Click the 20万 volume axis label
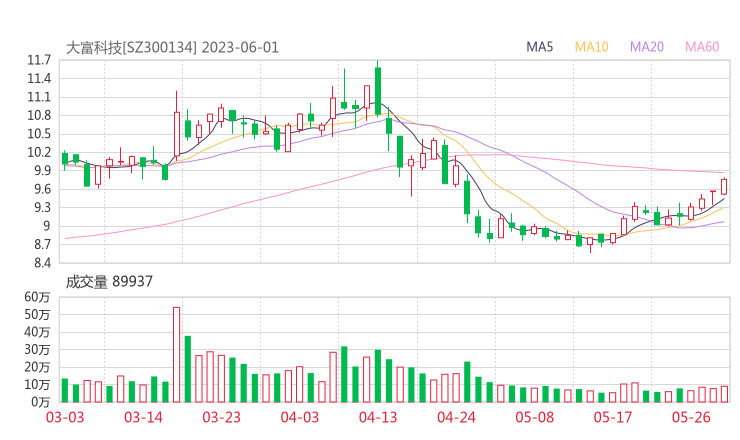The height and width of the screenshot is (440, 740). pyautogui.click(x=37, y=367)
